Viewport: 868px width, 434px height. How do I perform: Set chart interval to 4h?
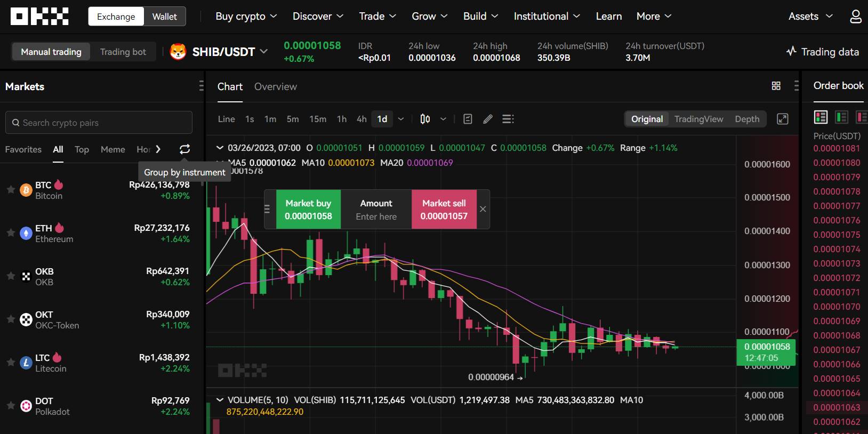point(361,119)
